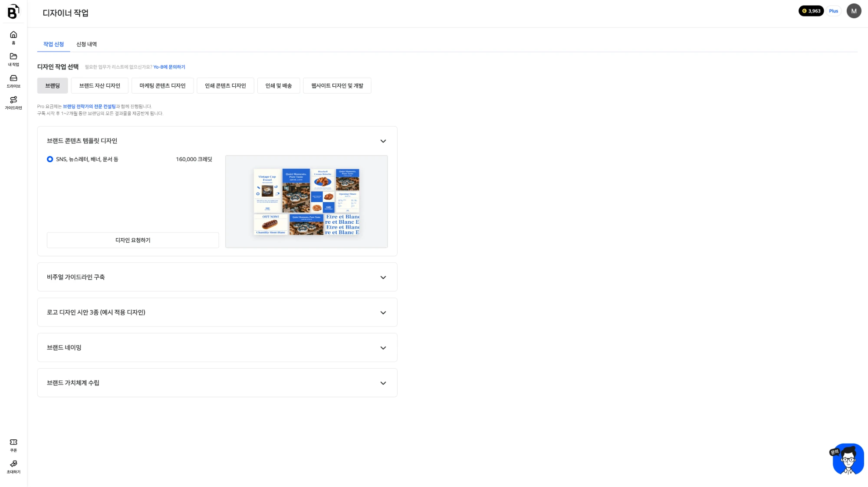Viewport: 868px width, 487px height.
Task: Click the 디자인 요청하기 button
Action: [x=133, y=240]
